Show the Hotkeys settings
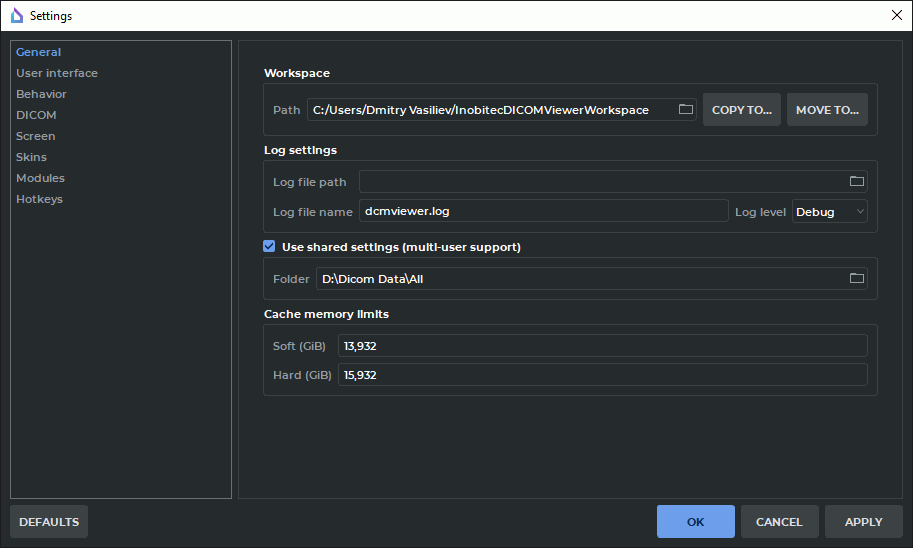The width and height of the screenshot is (913, 548). coord(39,199)
